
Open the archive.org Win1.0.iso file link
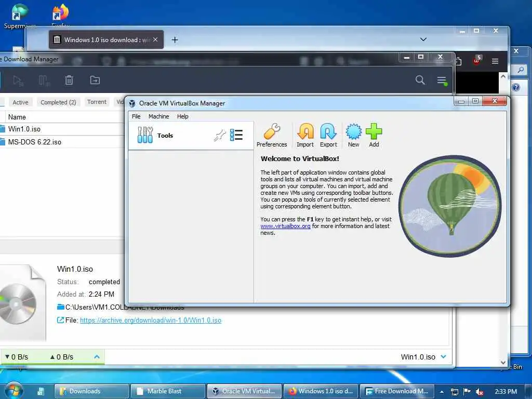tap(151, 320)
